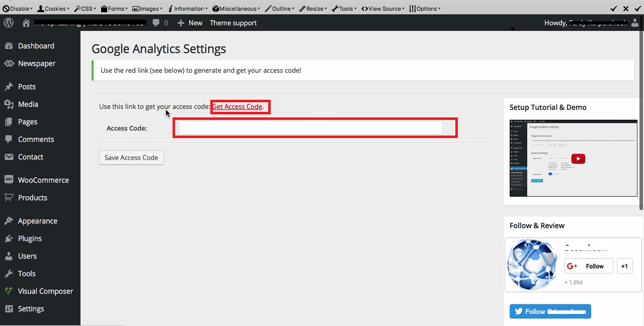Open the Cookies dropdown menu
The image size is (644, 326).
54,9
